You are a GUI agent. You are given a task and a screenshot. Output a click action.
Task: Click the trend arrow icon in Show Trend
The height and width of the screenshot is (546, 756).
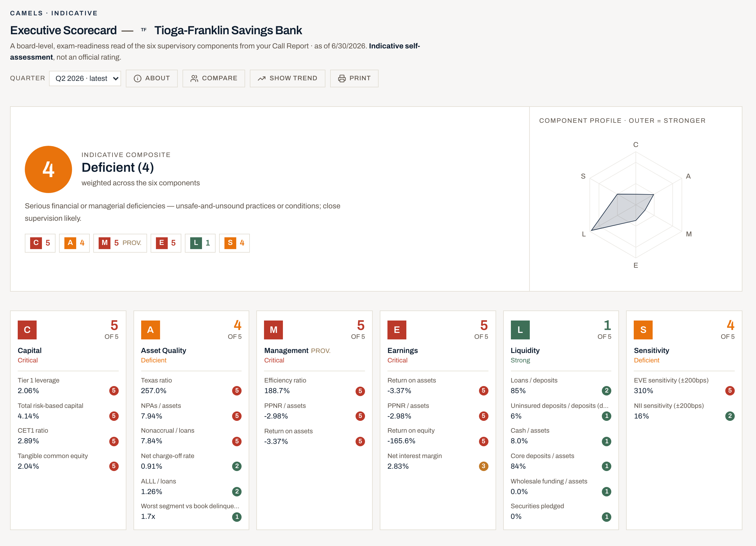click(262, 78)
